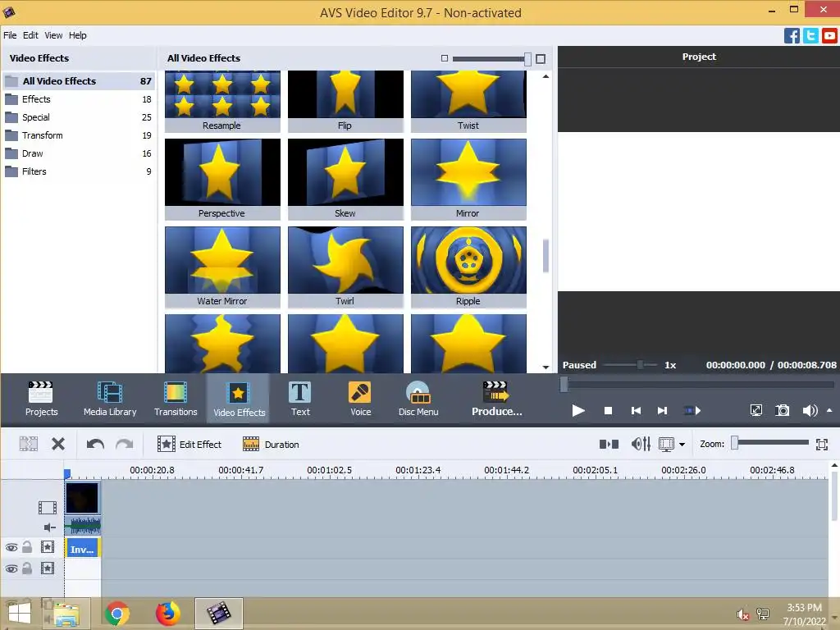This screenshot has height=630, width=840.
Task: Select the Special folder
Action: coord(78,117)
